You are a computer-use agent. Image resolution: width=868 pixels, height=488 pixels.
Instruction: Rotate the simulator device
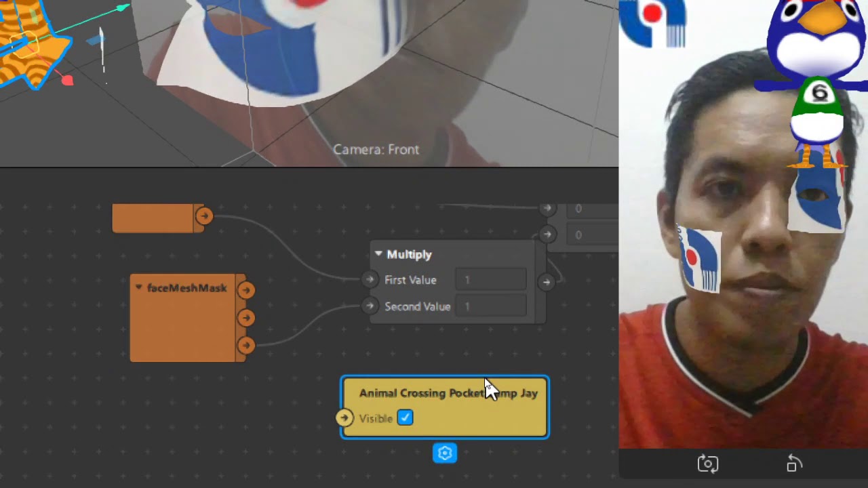[794, 464]
